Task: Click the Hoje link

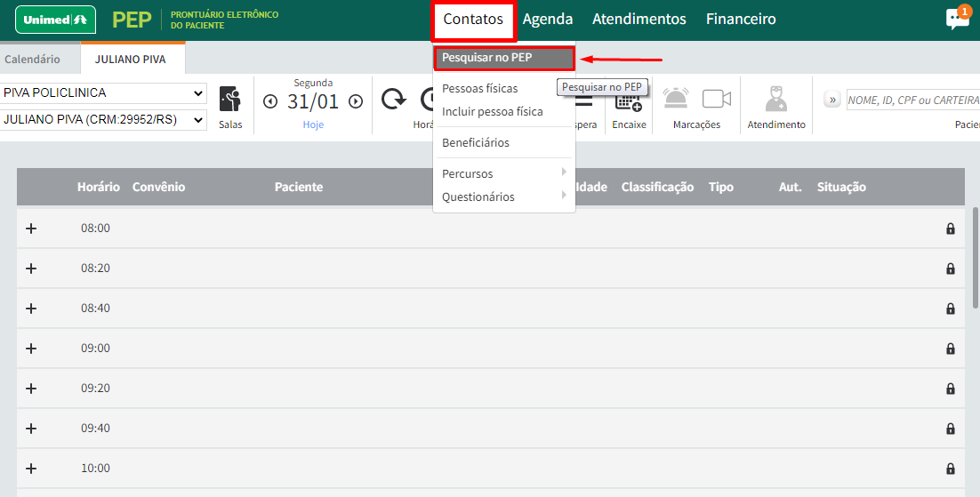Action: (x=313, y=124)
